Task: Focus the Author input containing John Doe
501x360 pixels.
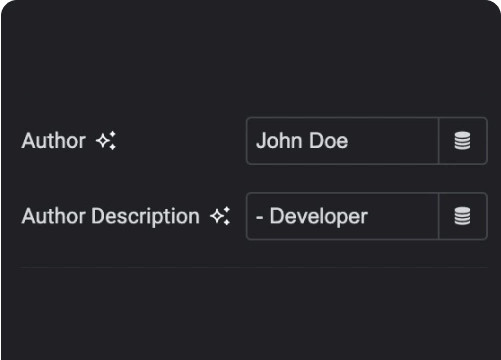Action: [x=342, y=141]
